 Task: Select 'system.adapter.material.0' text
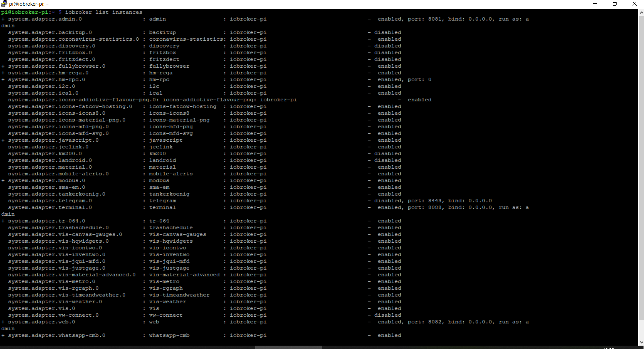[50, 167]
